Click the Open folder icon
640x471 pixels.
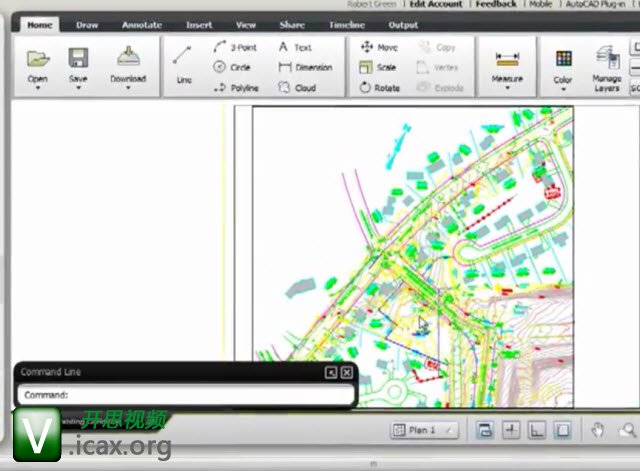pos(38,59)
